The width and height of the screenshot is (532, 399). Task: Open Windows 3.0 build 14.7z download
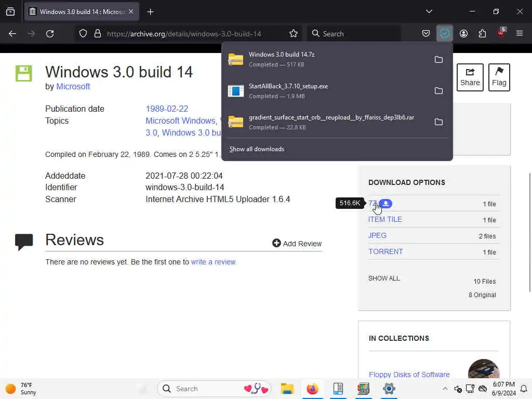[x=326, y=59]
